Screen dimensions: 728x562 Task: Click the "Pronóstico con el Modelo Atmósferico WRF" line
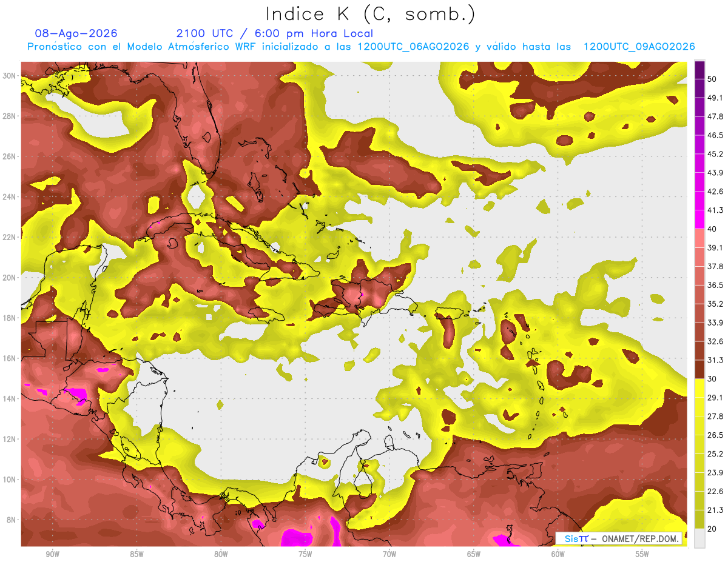click(361, 47)
